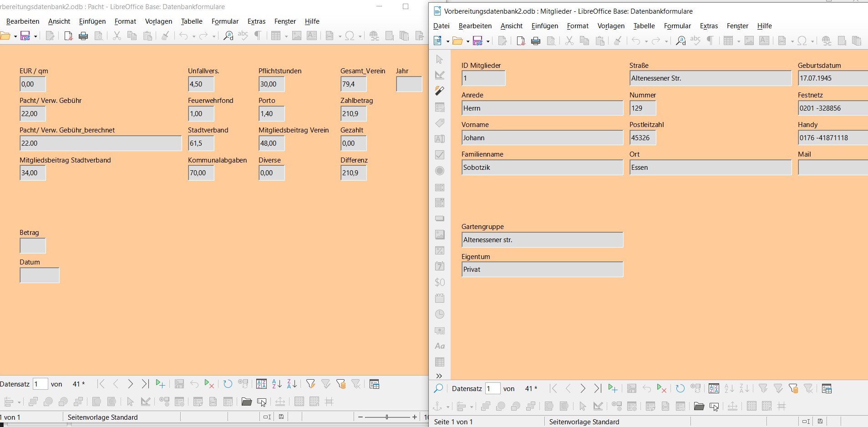
Task: Open the Save dropdown arrow
Action: (x=487, y=41)
